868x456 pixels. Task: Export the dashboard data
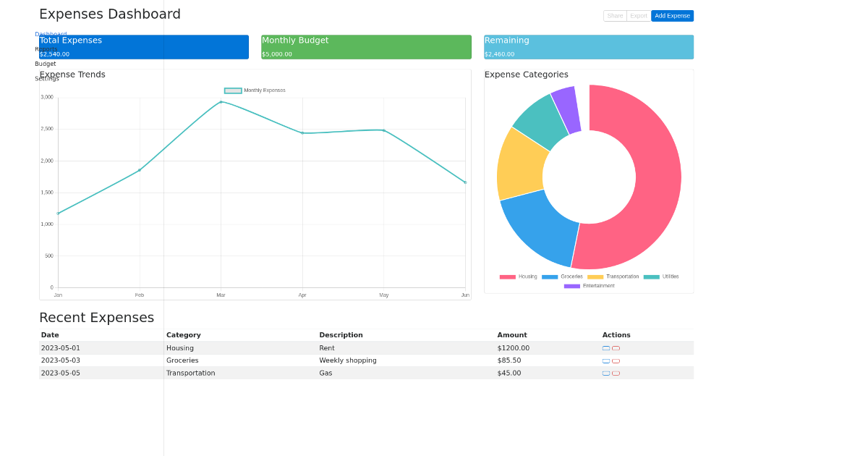[x=639, y=15]
